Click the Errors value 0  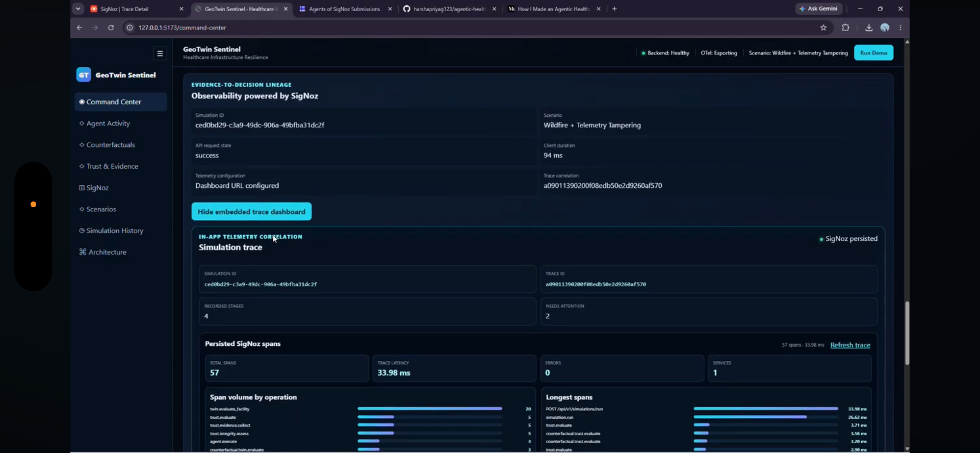click(x=548, y=373)
